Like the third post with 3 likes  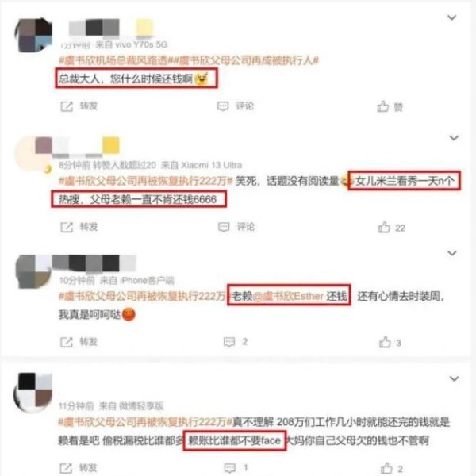pos(385,343)
